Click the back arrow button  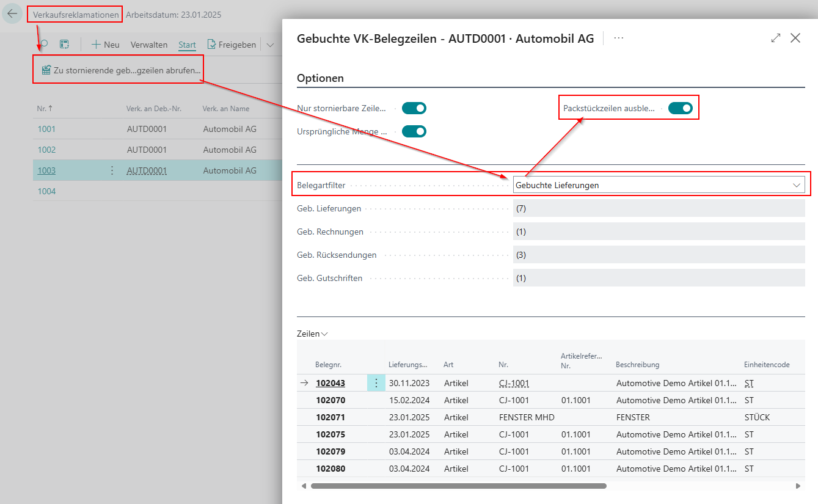[x=12, y=14]
